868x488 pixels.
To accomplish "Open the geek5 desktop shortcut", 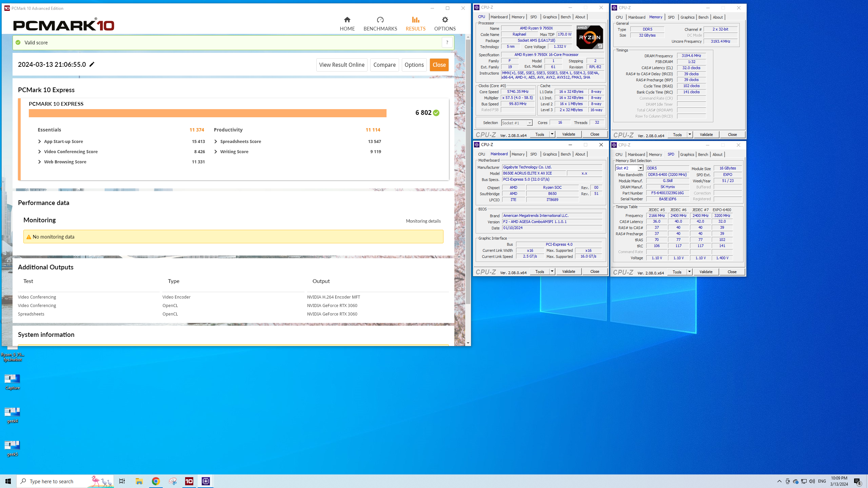I will tap(13, 448).
